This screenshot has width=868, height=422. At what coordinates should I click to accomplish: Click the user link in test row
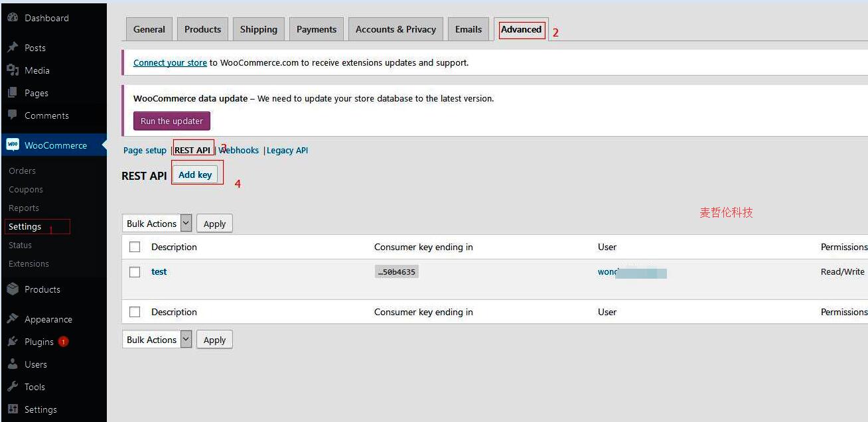coord(632,272)
